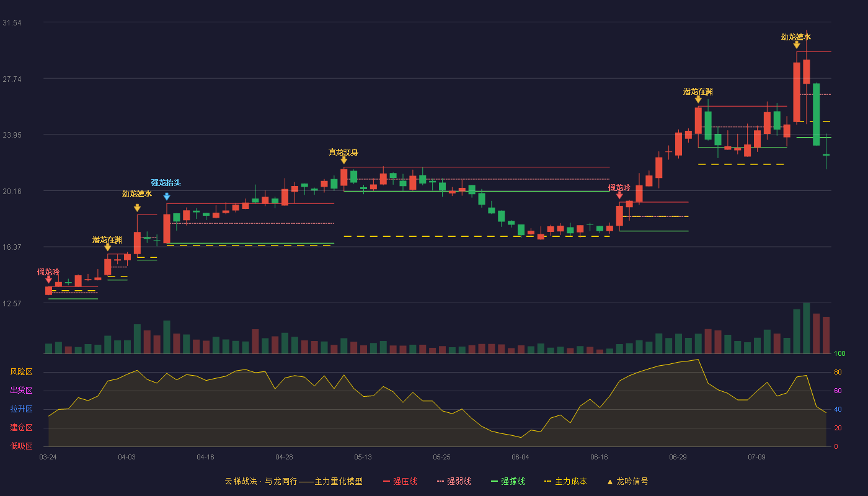This screenshot has height=496, width=868.
Task: Click the green 100 indicator scale value
Action: click(839, 354)
